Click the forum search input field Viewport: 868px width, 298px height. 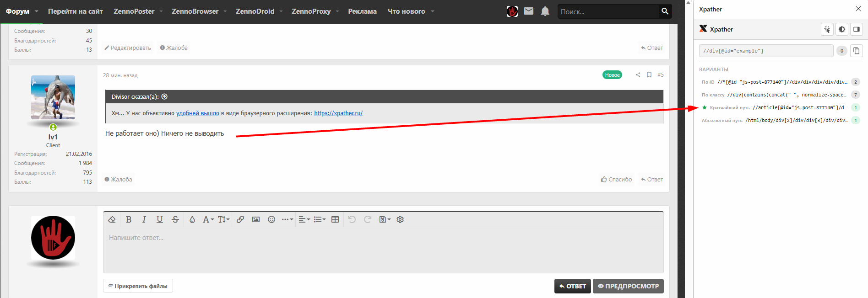tap(608, 11)
